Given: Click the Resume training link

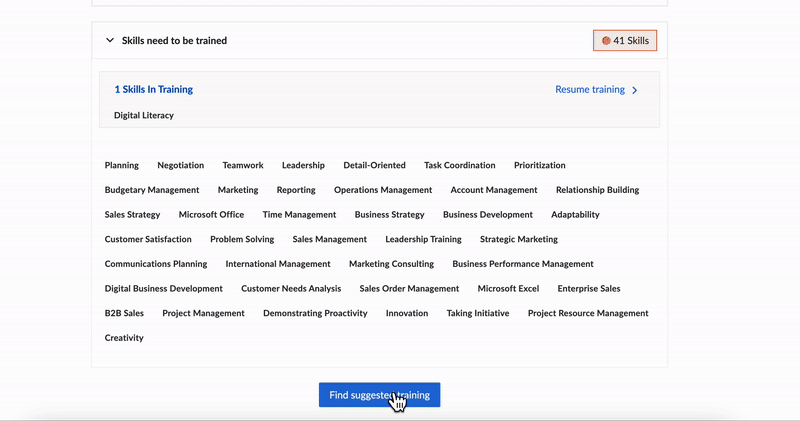Looking at the screenshot, I should pos(589,89).
